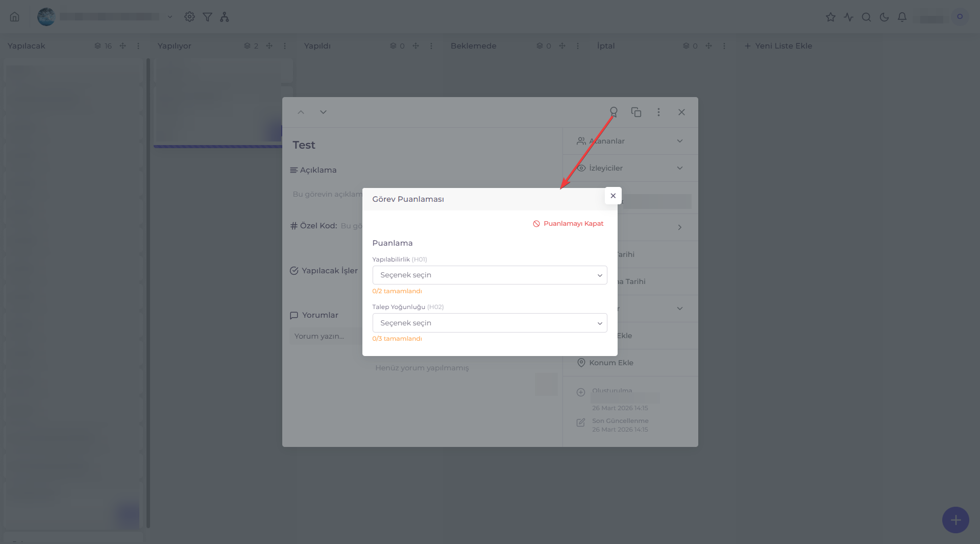Open the settings gear icon
980x544 pixels.
[x=189, y=17]
